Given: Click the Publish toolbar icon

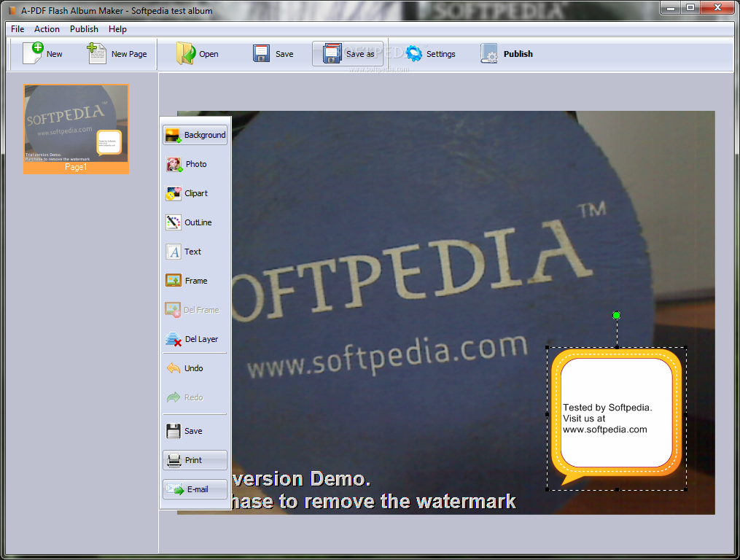Looking at the screenshot, I should coord(489,53).
